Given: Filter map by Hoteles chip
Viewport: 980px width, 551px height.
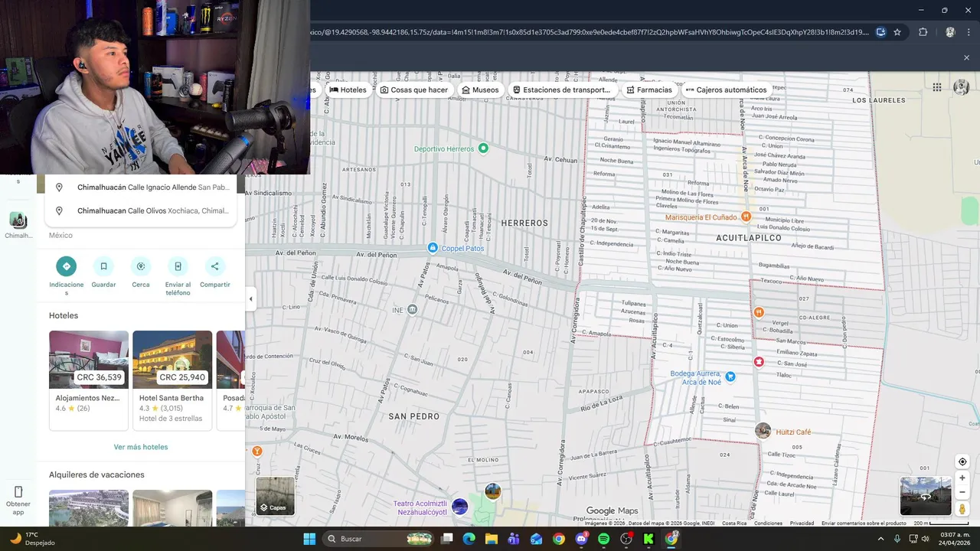Looking at the screenshot, I should pos(348,90).
